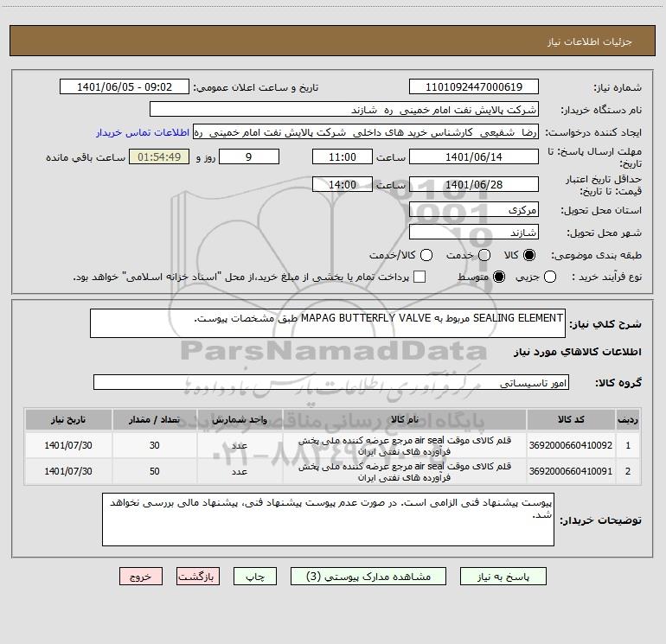The image size is (666, 644).
Task: Click the واحد شمارش column header
Action: (x=240, y=420)
